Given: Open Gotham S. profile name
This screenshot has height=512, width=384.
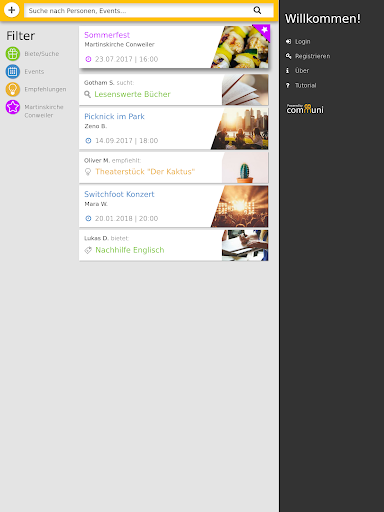Looking at the screenshot, I should (x=99, y=82).
